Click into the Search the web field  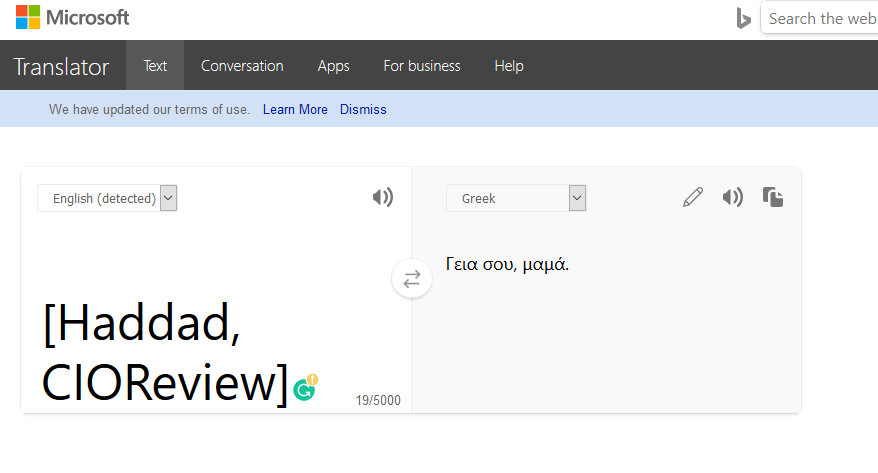pyautogui.click(x=820, y=18)
